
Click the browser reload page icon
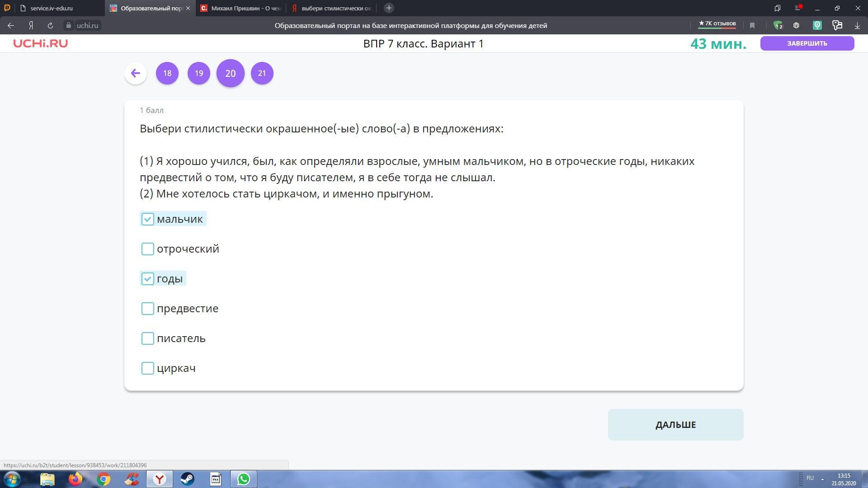tap(50, 26)
